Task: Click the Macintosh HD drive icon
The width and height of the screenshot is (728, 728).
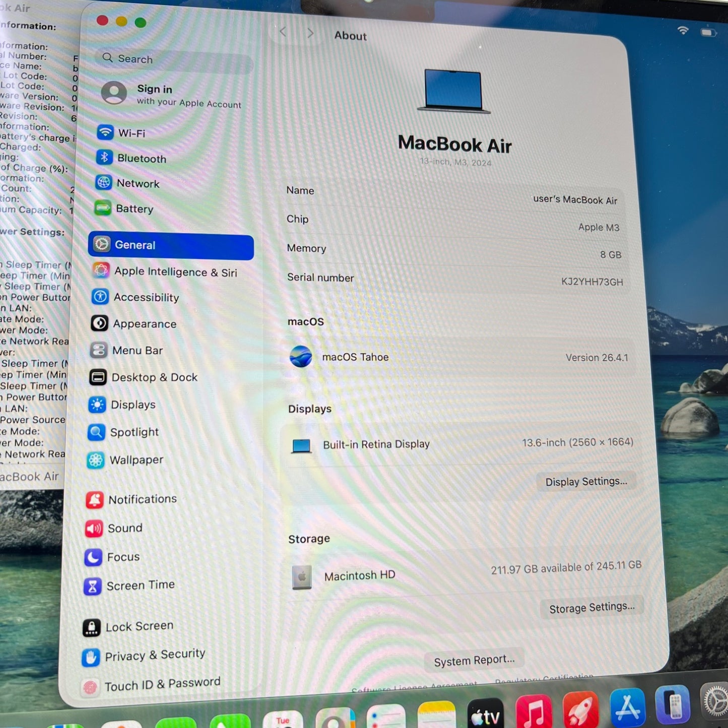Action: point(302,577)
